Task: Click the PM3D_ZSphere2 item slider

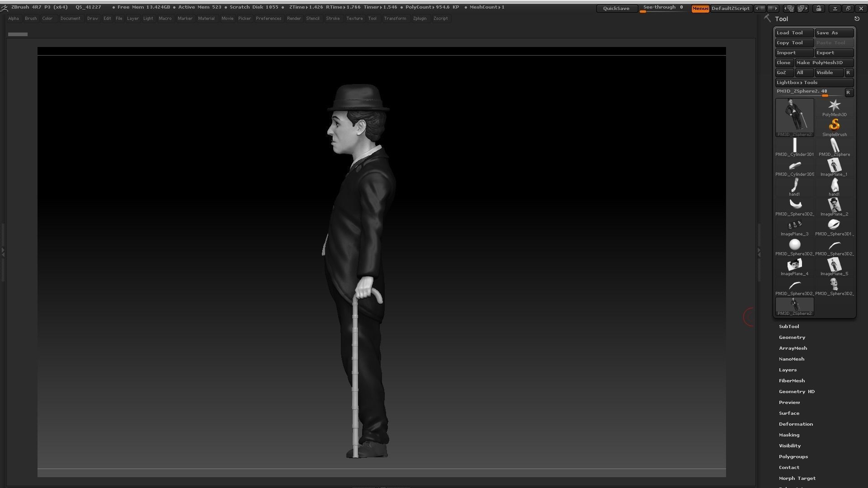Action: tap(809, 92)
